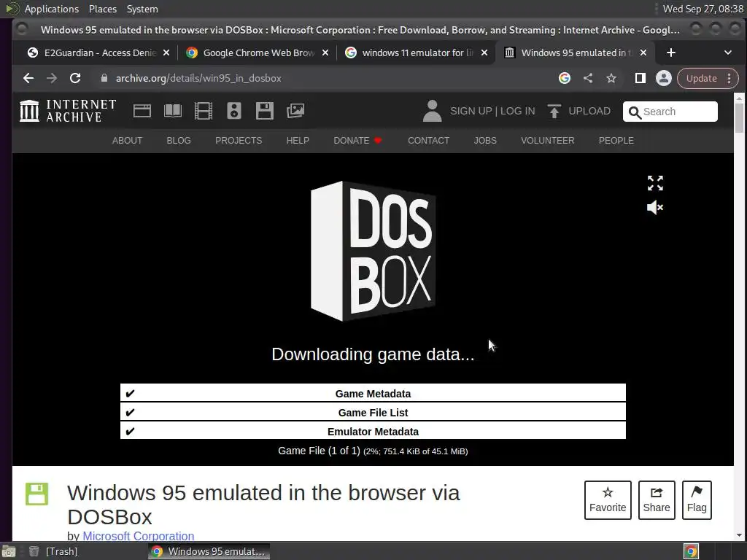Open the Trash taskbar item
The image size is (747, 560).
click(53, 551)
